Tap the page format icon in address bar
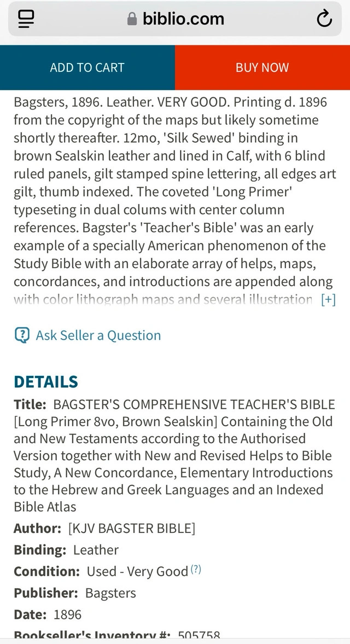This screenshot has width=350, height=644. click(x=26, y=19)
